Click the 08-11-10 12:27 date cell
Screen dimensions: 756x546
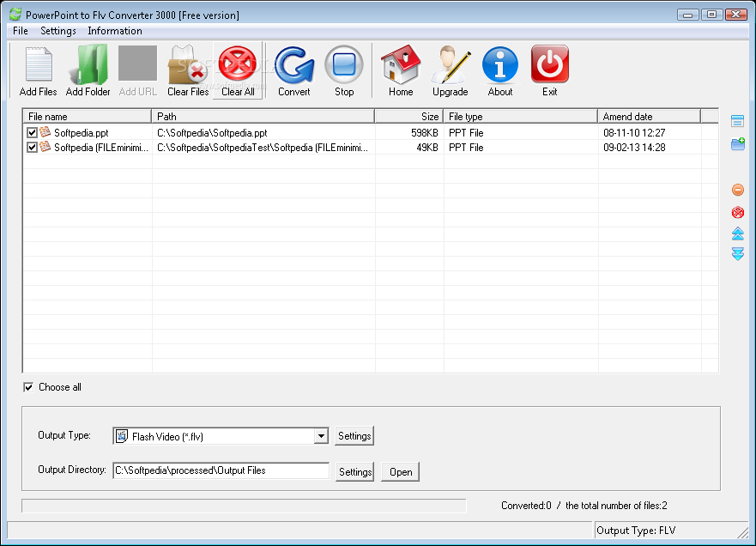point(634,133)
